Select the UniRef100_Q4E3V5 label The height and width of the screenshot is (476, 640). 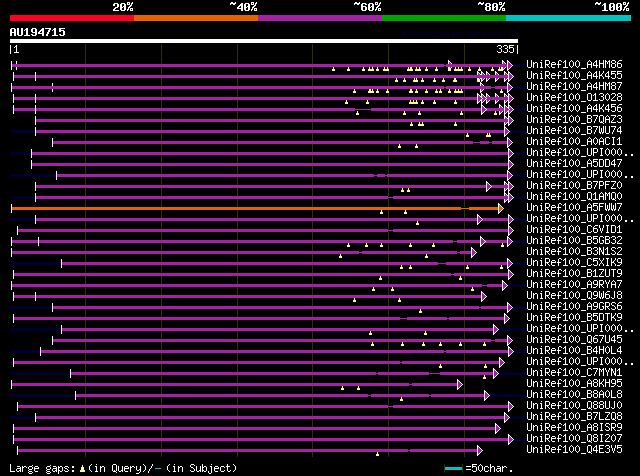point(574,450)
